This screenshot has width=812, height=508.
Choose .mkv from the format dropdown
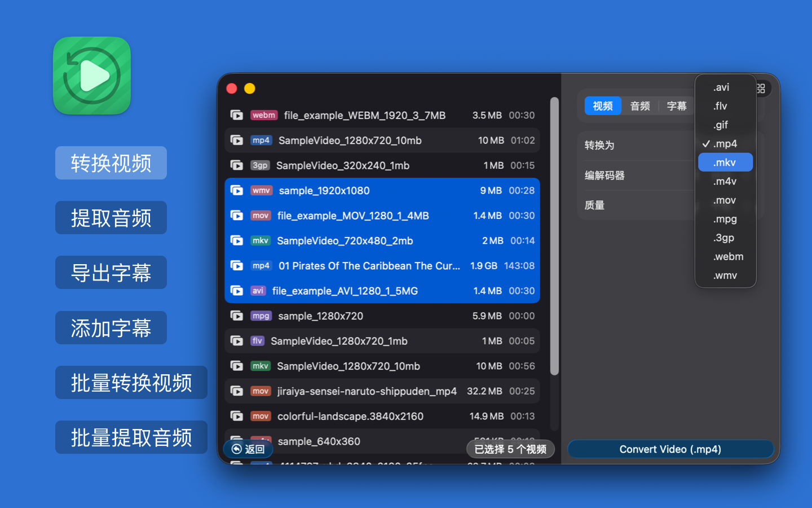point(725,163)
